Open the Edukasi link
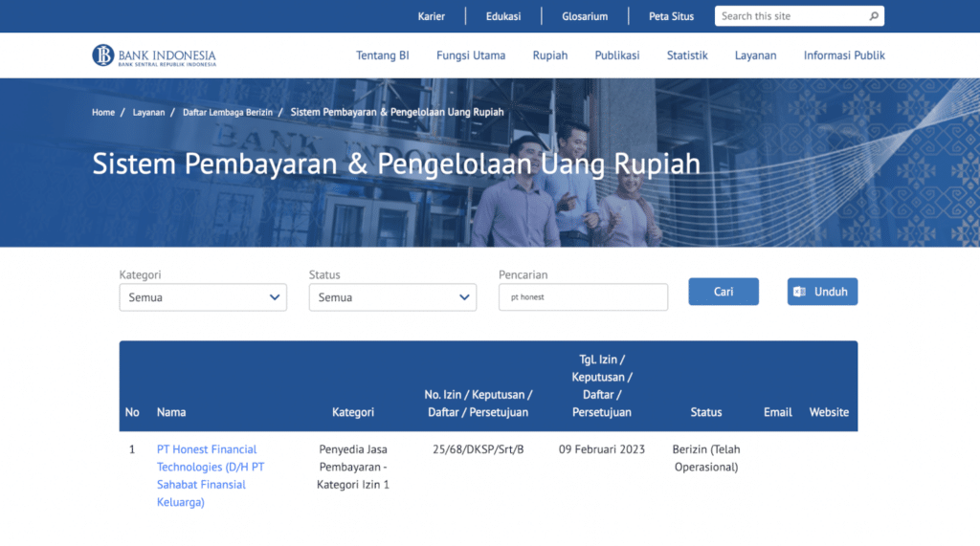980x546 pixels. click(503, 16)
